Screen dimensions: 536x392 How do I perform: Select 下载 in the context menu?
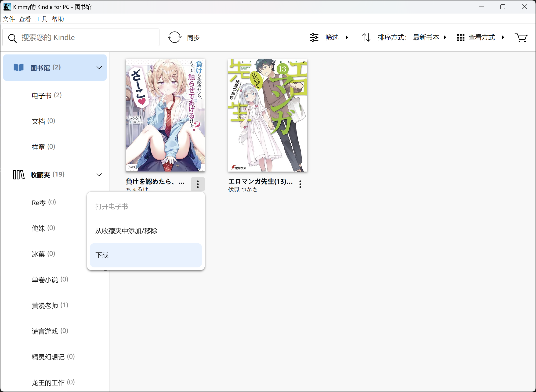(146, 255)
